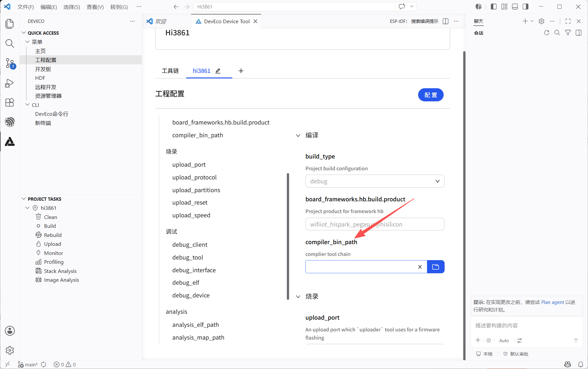This screenshot has height=369, width=588.
Task: Open the Auto model picker
Action: click(x=504, y=341)
